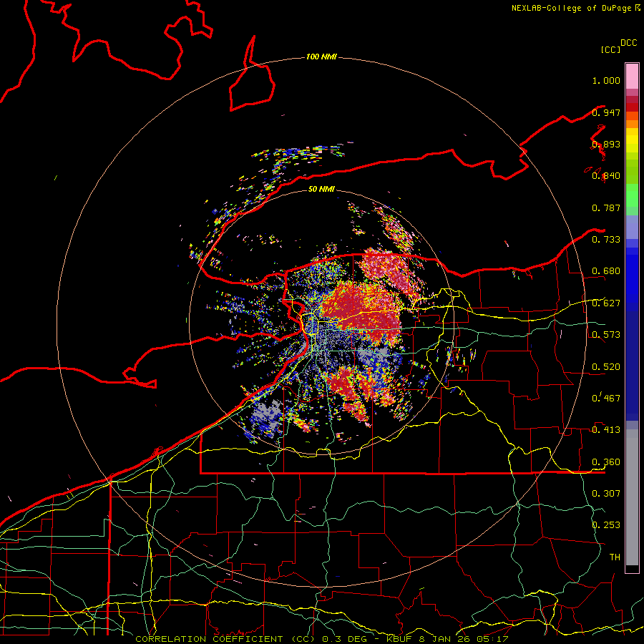Image resolution: width=644 pixels, height=644 pixels.
Task: Click the 05:17 timestamp in the caption
Action: [x=492, y=639]
